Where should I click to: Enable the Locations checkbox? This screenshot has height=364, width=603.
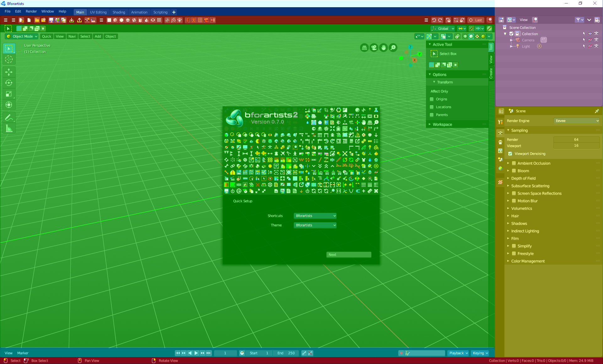[432, 107]
